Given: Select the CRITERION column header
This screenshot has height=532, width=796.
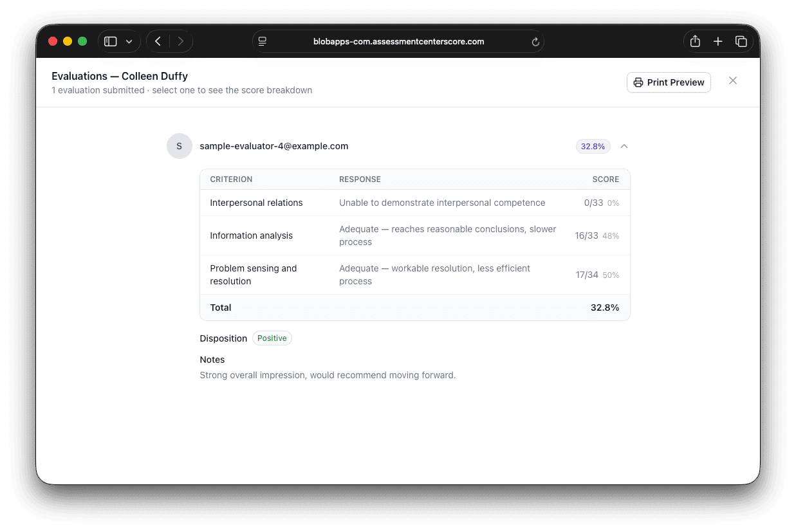Looking at the screenshot, I should coord(231,179).
